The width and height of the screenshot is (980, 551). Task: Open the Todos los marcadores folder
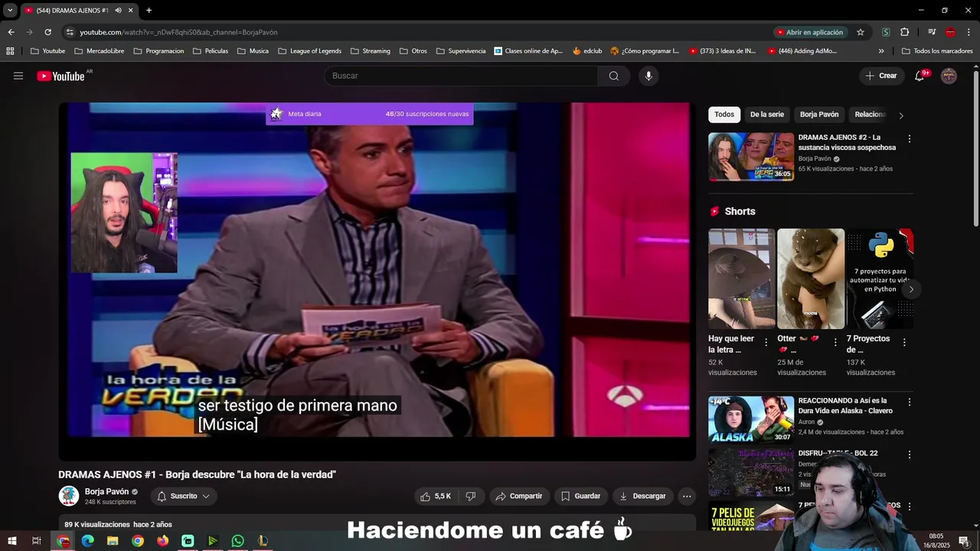click(x=937, y=51)
